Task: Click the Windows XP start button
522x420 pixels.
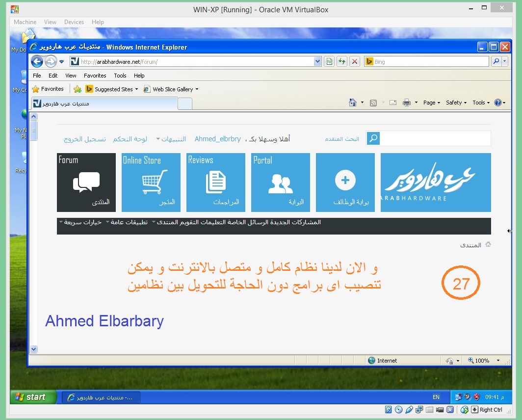Action: click(30, 397)
